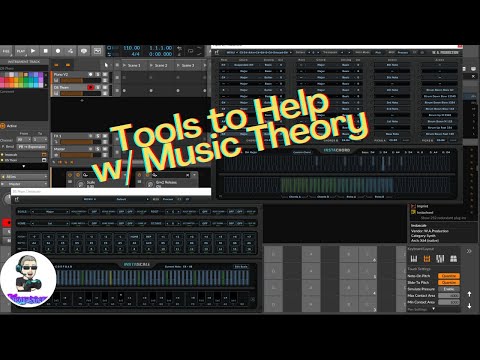
Task: Open Presets in the InstaChord top bar
Action: click(403, 53)
